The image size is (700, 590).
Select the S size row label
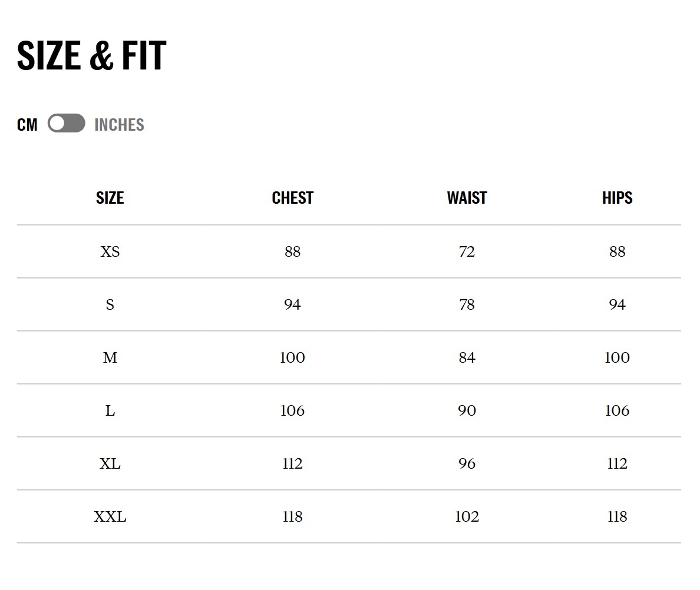tap(110, 305)
